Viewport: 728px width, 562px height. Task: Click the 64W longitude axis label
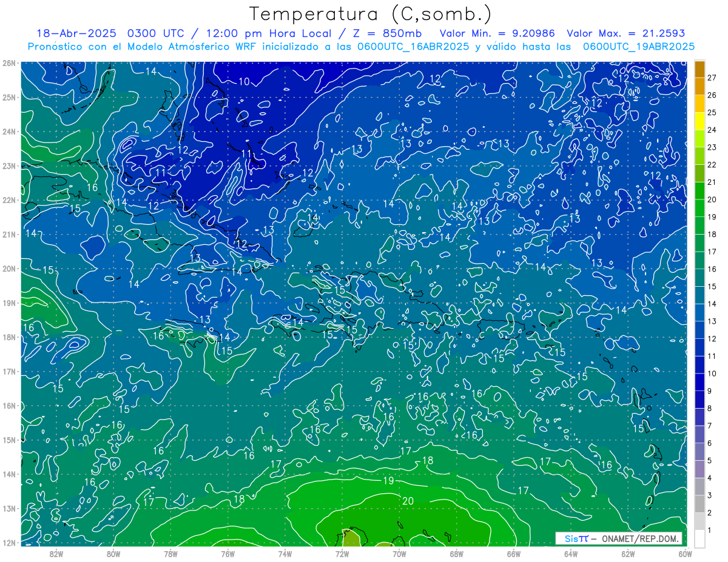tap(571, 554)
